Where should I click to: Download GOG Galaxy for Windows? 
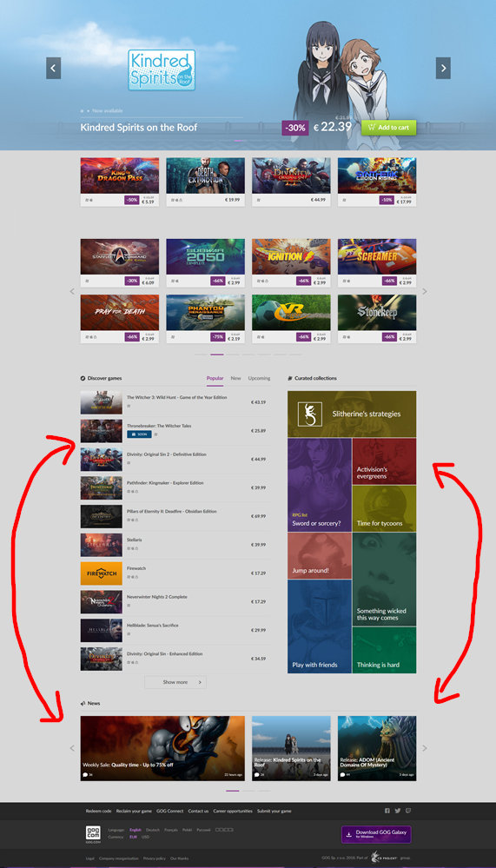point(376,834)
